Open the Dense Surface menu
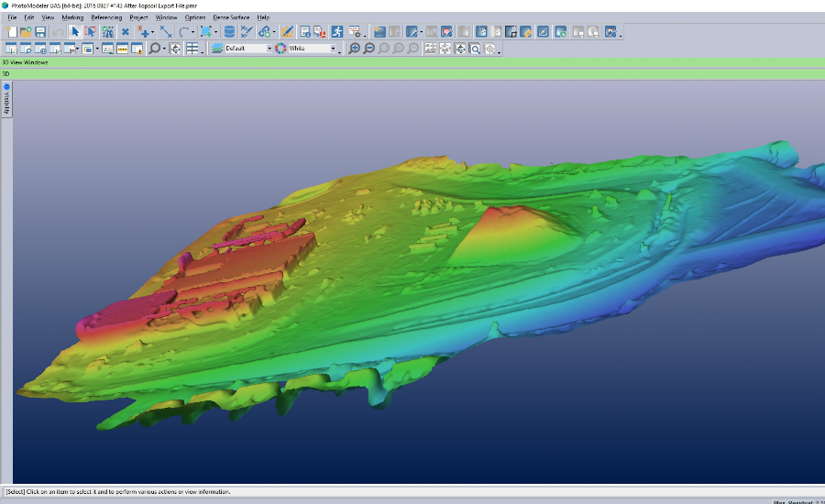The width and height of the screenshot is (825, 504). point(231,17)
